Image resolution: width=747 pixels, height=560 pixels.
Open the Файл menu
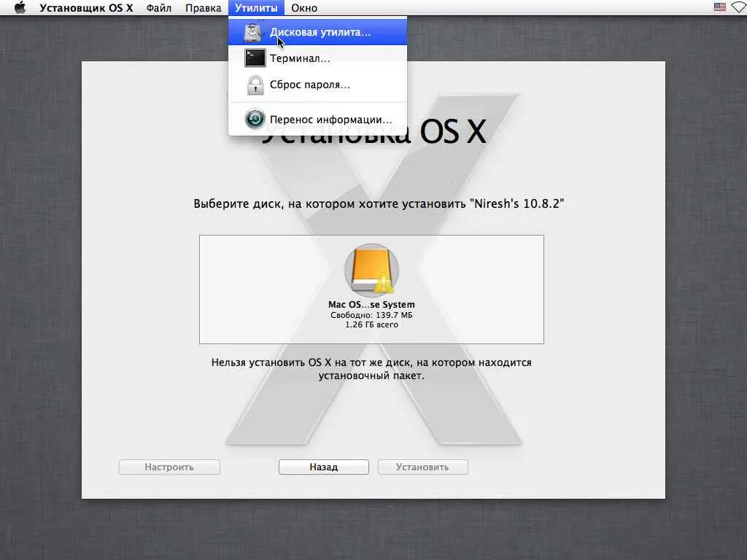coord(158,8)
